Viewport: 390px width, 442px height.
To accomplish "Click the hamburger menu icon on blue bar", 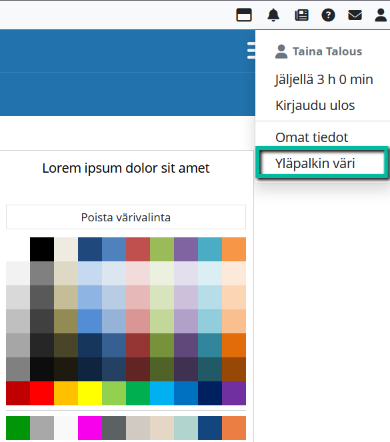I will 251,51.
